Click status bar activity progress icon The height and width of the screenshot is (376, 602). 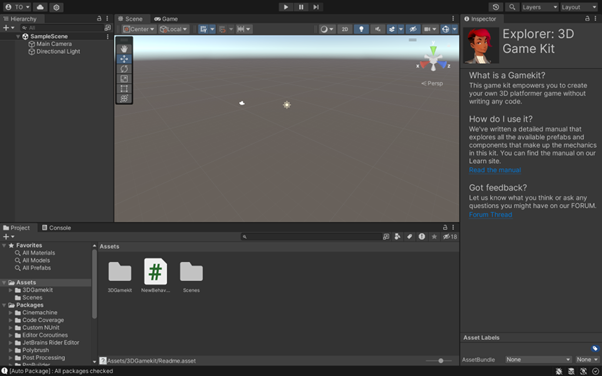pyautogui.click(x=595, y=371)
